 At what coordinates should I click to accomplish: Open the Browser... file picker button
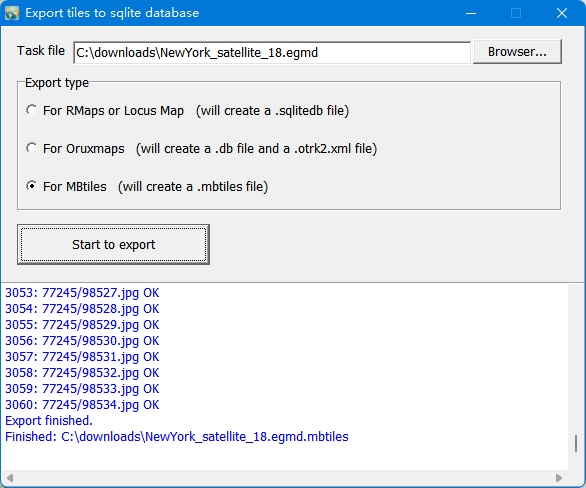pos(517,52)
